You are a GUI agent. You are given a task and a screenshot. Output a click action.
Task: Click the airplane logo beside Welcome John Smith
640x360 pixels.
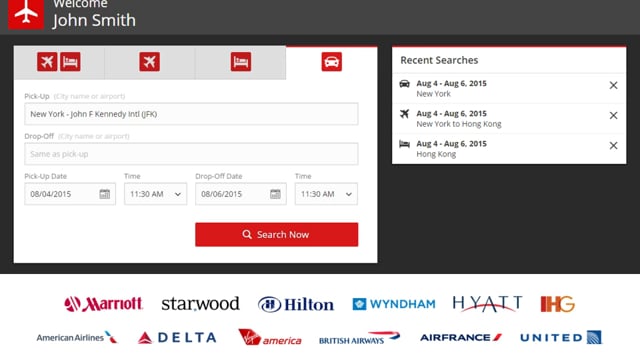tap(26, 14)
